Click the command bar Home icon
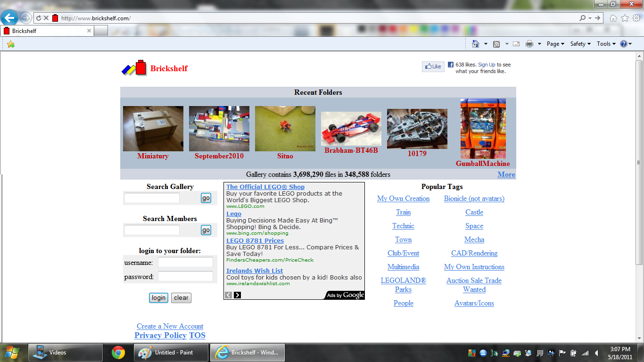This screenshot has width=644, height=362. (x=476, y=44)
